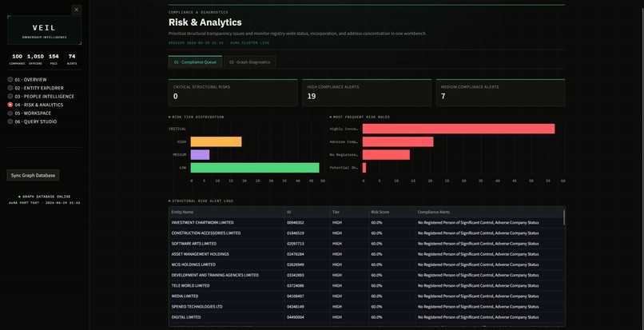Click HIGH tier cell for TELE WORLD LIMITED
This screenshot has width=644, height=330.
[x=349, y=285]
